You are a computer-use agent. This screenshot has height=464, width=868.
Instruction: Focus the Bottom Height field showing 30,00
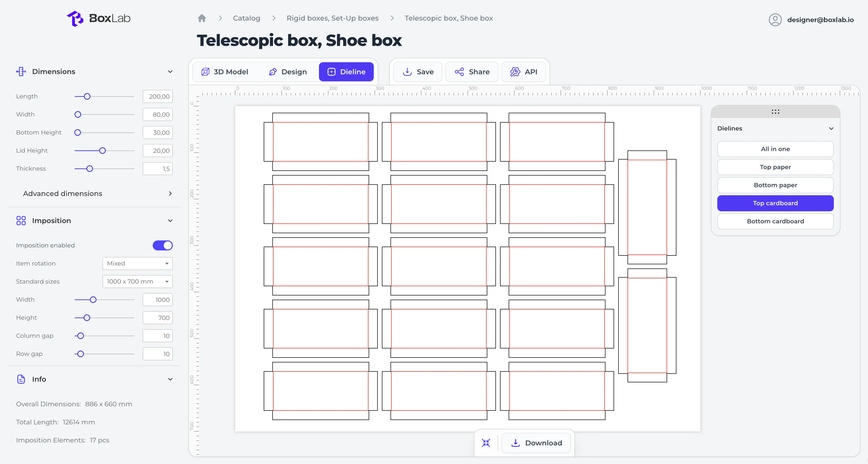coord(158,133)
